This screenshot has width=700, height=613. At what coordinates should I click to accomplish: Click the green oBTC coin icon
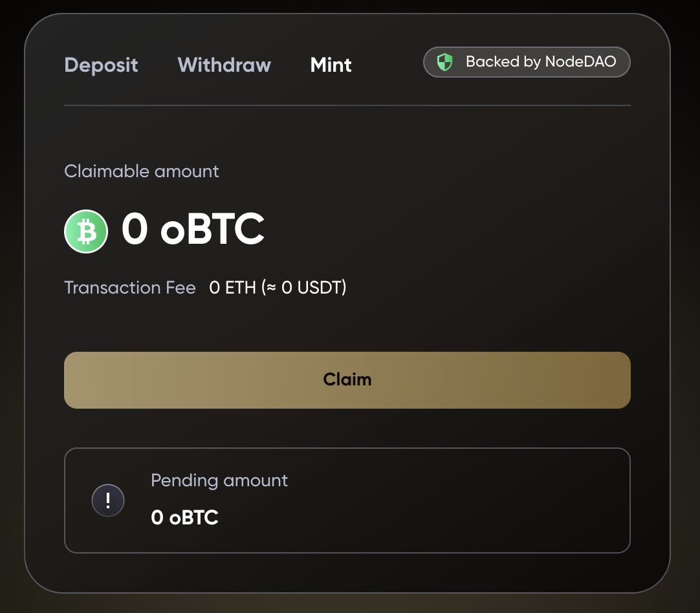[85, 231]
